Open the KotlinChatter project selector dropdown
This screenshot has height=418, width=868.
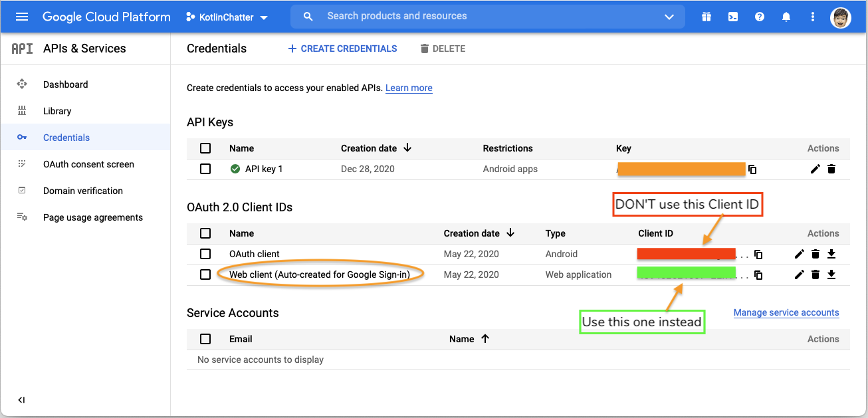(x=228, y=17)
